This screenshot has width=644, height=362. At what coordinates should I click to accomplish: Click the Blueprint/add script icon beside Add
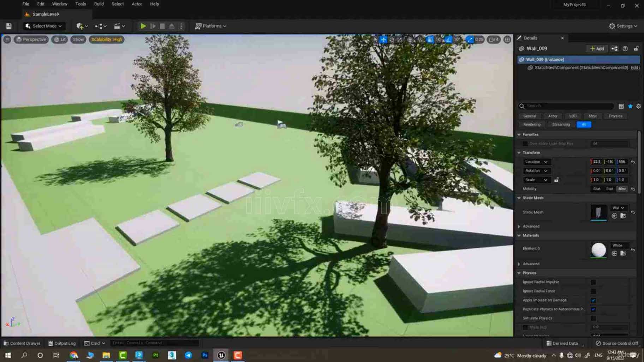point(615,49)
